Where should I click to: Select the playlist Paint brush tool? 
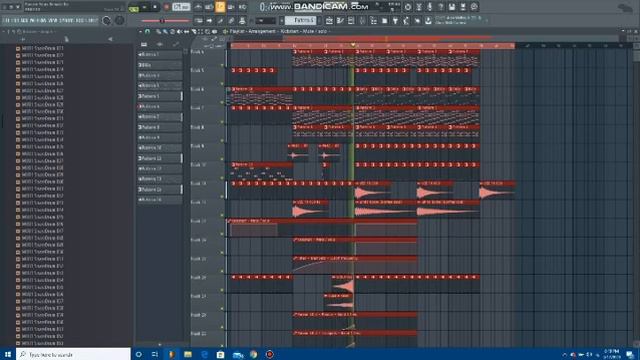(x=165, y=31)
